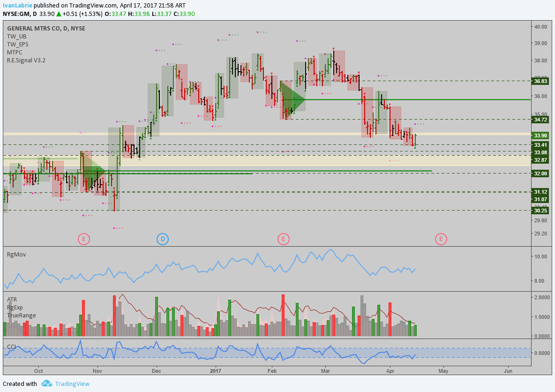Click the CCI pane label
This screenshot has width=555, height=392.
(x=11, y=347)
